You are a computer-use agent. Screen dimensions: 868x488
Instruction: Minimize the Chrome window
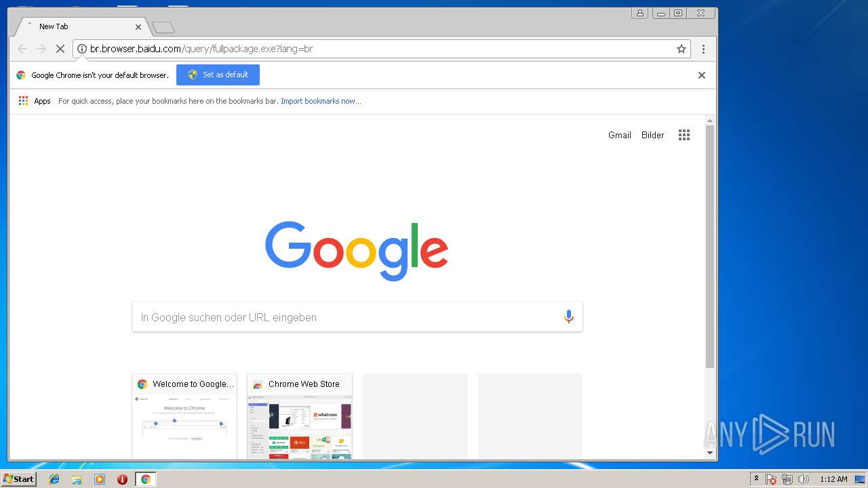660,13
